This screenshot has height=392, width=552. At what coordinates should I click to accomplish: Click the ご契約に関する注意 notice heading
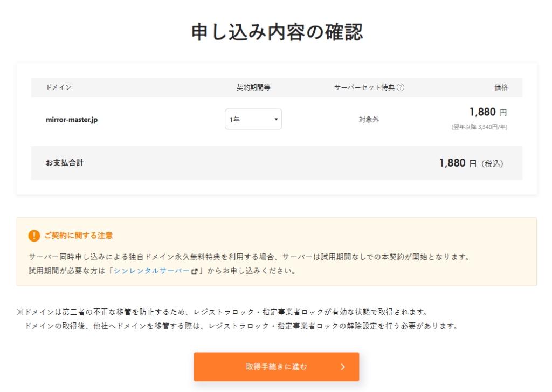coord(78,236)
